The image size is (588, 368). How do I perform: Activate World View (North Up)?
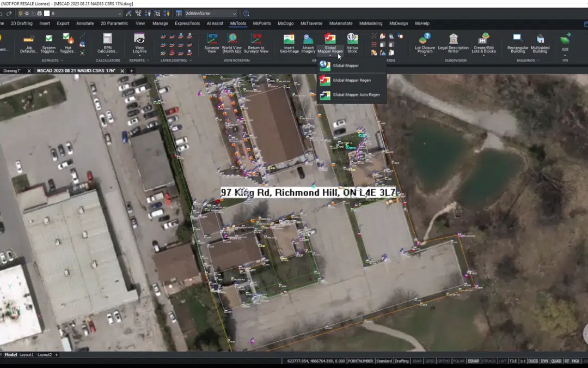(x=232, y=43)
